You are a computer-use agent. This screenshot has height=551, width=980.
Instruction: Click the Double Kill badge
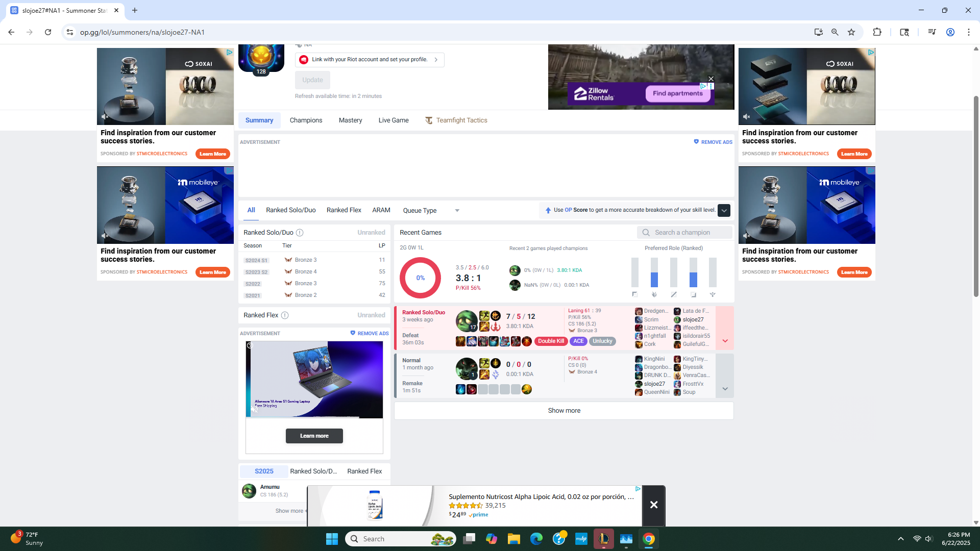coord(551,341)
